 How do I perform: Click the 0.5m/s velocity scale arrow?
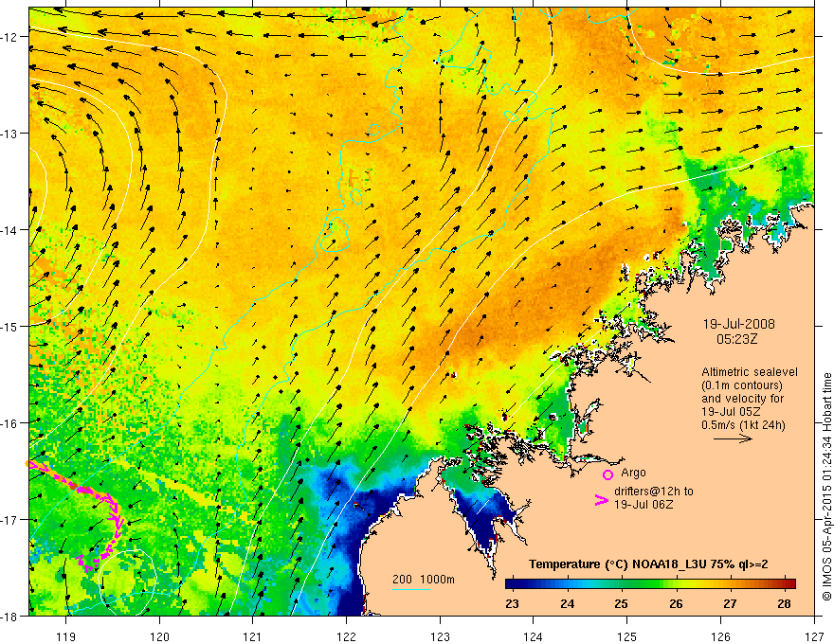(733, 438)
